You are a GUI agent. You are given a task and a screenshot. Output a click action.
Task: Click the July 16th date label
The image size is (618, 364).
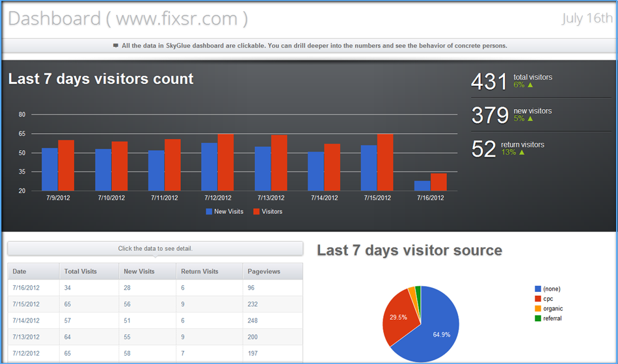(x=587, y=18)
